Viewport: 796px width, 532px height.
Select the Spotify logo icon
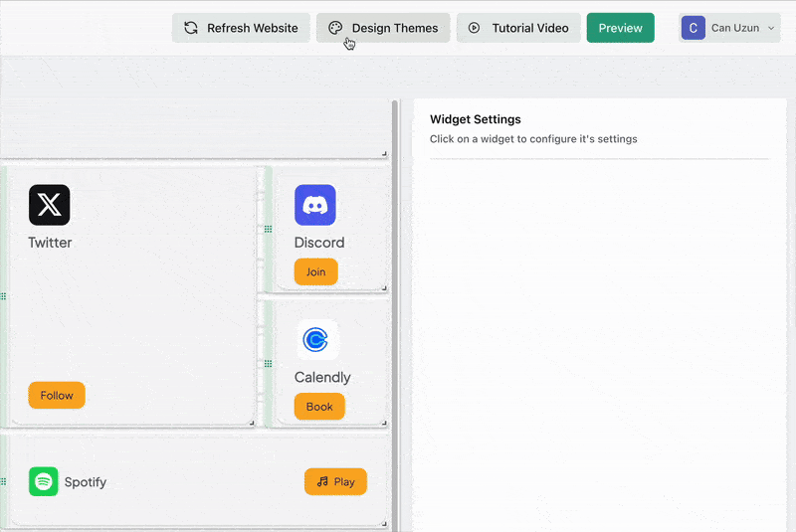pos(43,481)
